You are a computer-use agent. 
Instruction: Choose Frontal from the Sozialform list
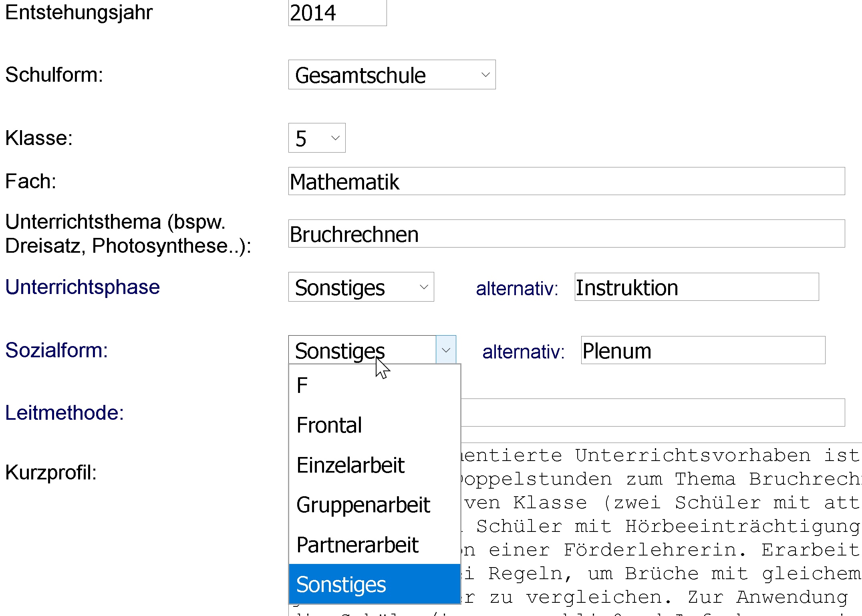(x=375, y=425)
